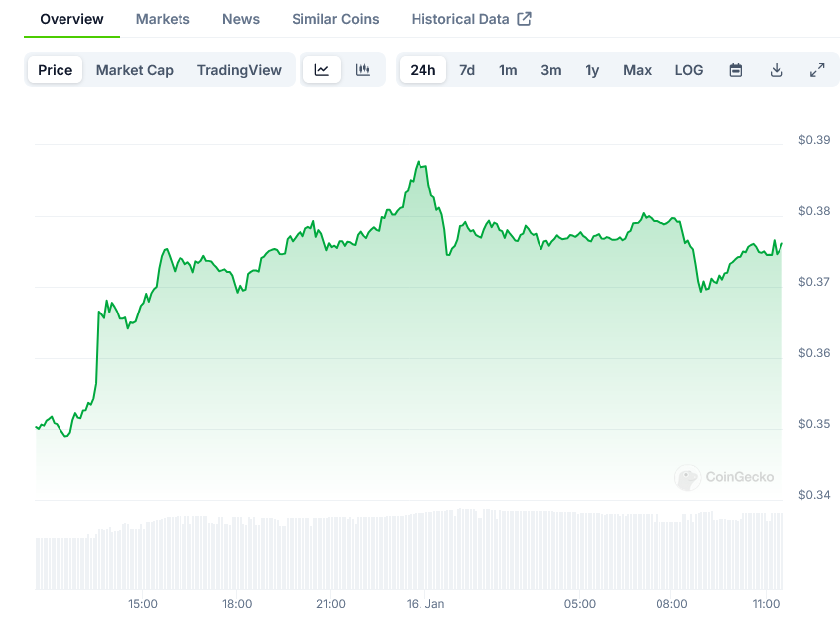Open the calendar date range picker

736,70
